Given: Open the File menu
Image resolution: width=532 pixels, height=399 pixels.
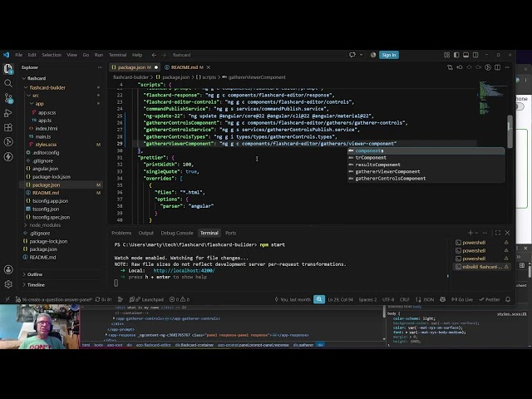Looking at the screenshot, I should coord(19,55).
